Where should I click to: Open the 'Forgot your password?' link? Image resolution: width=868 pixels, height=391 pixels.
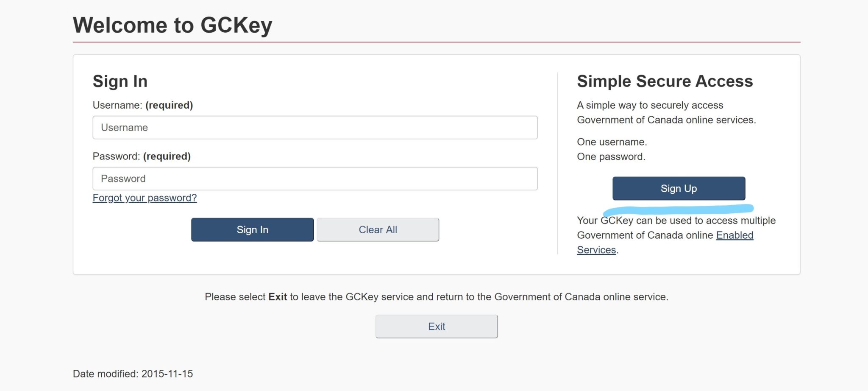point(145,198)
